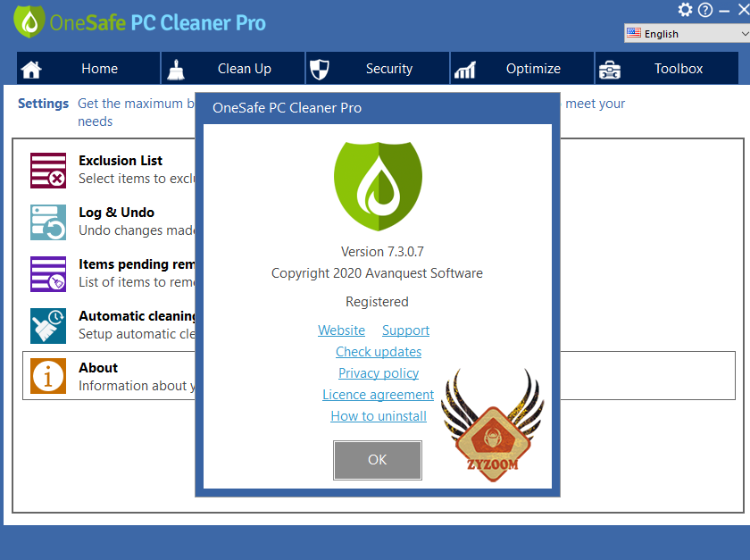Open the Website link
This screenshot has height=560, width=750.
pos(341,330)
